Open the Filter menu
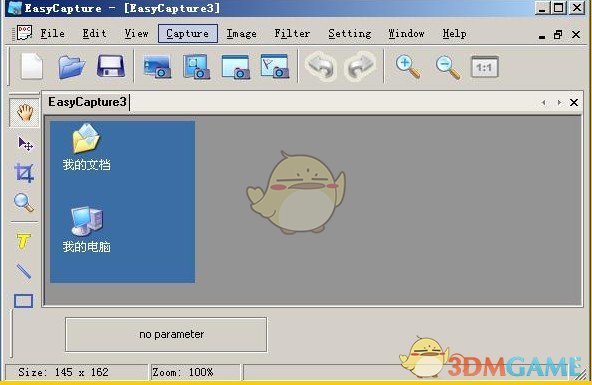 (x=292, y=34)
